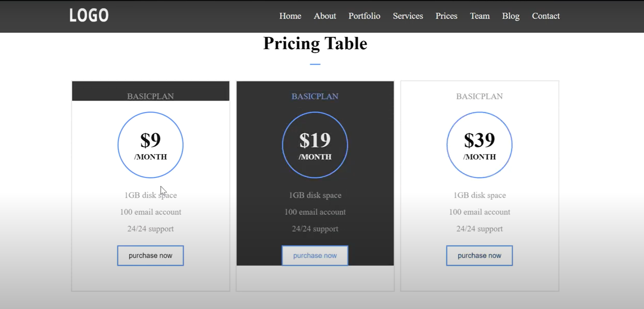Click the $19 /MONTH price circle
This screenshot has height=309, width=644.
pos(315,145)
